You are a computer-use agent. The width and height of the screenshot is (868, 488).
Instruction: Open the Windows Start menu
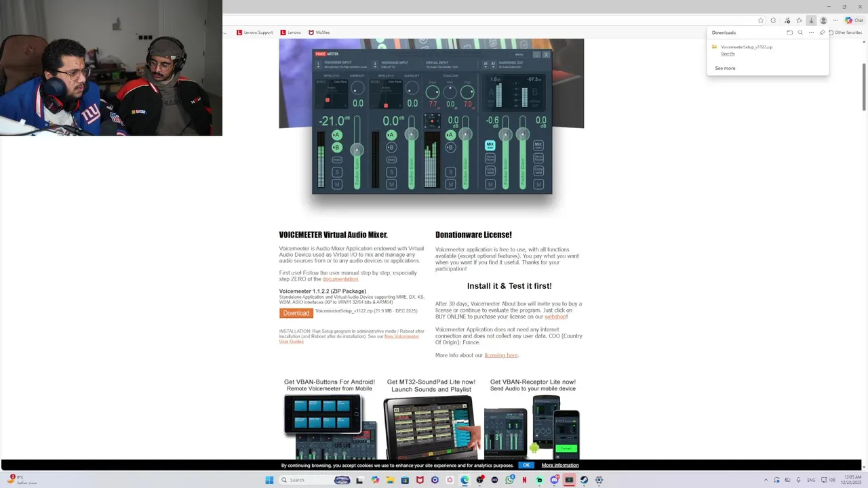point(269,480)
